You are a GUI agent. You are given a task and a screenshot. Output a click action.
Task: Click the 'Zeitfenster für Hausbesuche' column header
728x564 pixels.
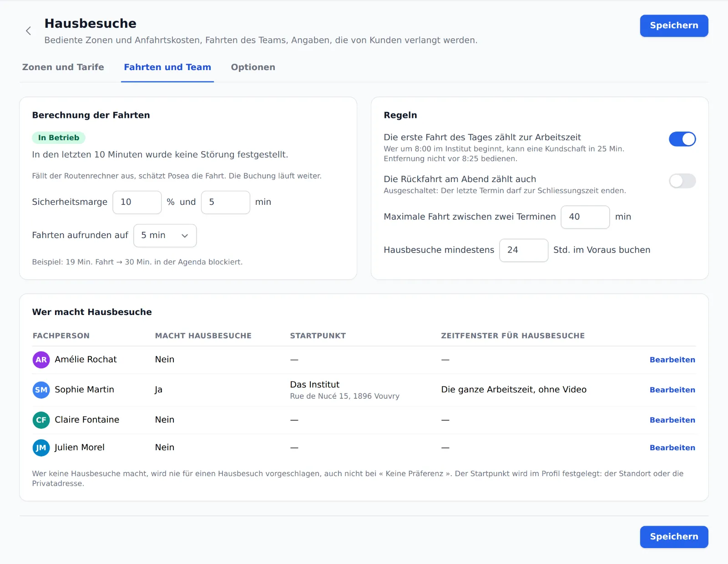pos(513,336)
